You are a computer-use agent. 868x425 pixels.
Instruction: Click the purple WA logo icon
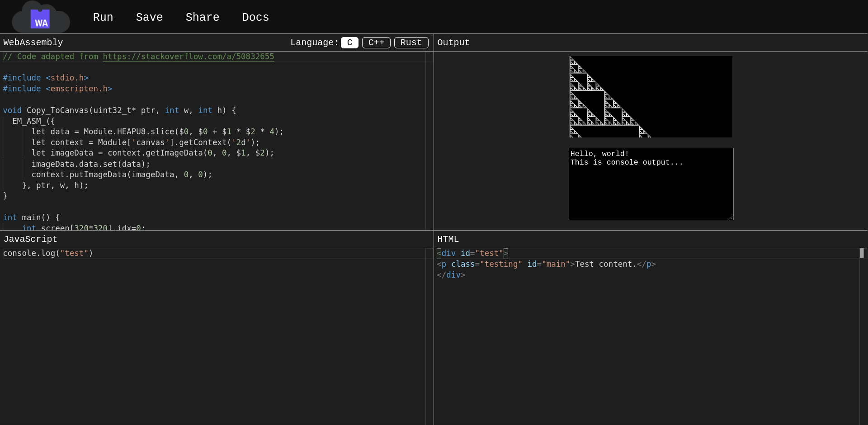[40, 19]
